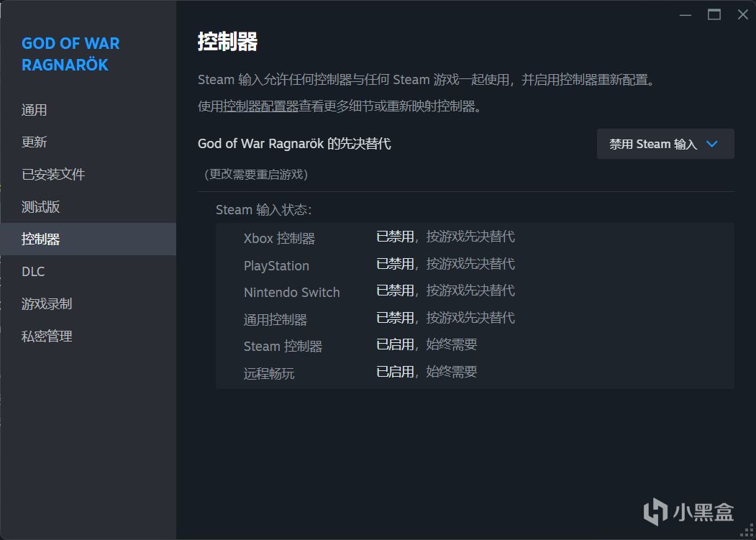Open the 更新 settings section
Image resolution: width=756 pixels, height=540 pixels.
tap(88, 142)
